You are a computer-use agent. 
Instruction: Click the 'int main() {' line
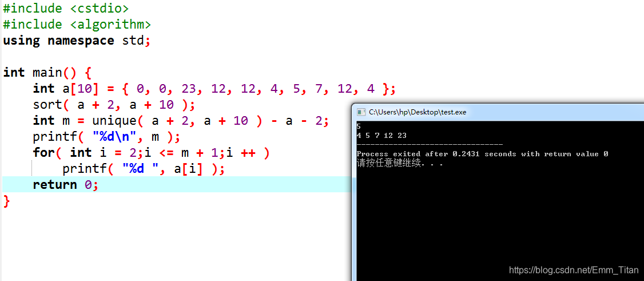click(x=47, y=73)
